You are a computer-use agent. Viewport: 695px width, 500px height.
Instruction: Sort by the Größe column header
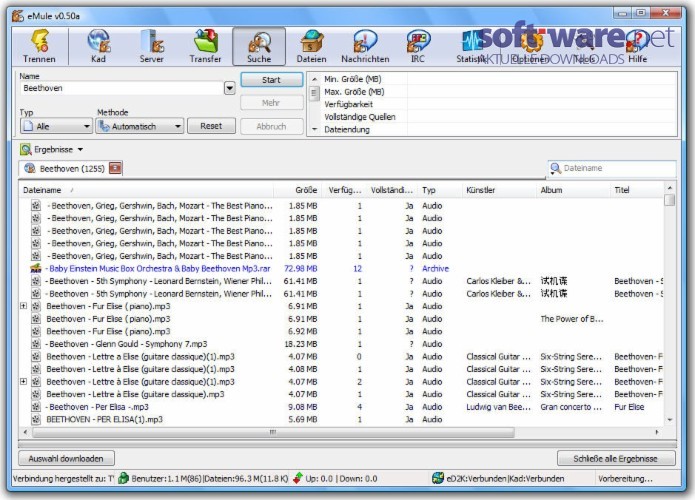pyautogui.click(x=298, y=190)
